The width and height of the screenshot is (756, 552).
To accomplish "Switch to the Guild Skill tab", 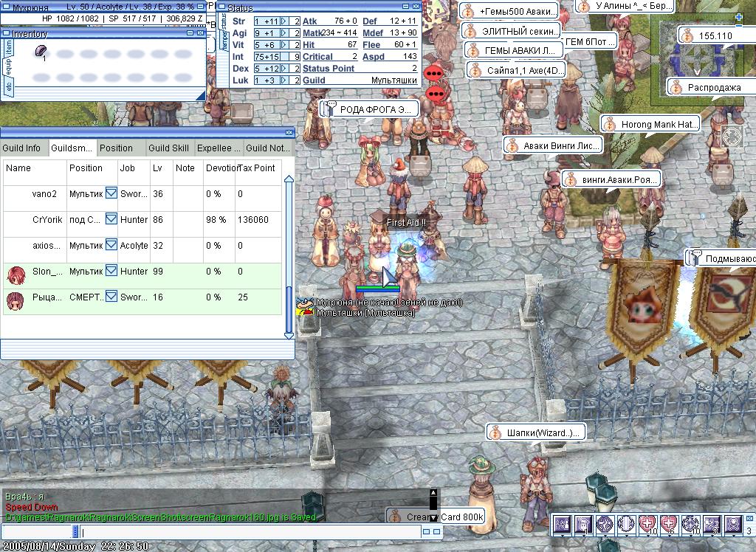I will point(170,148).
